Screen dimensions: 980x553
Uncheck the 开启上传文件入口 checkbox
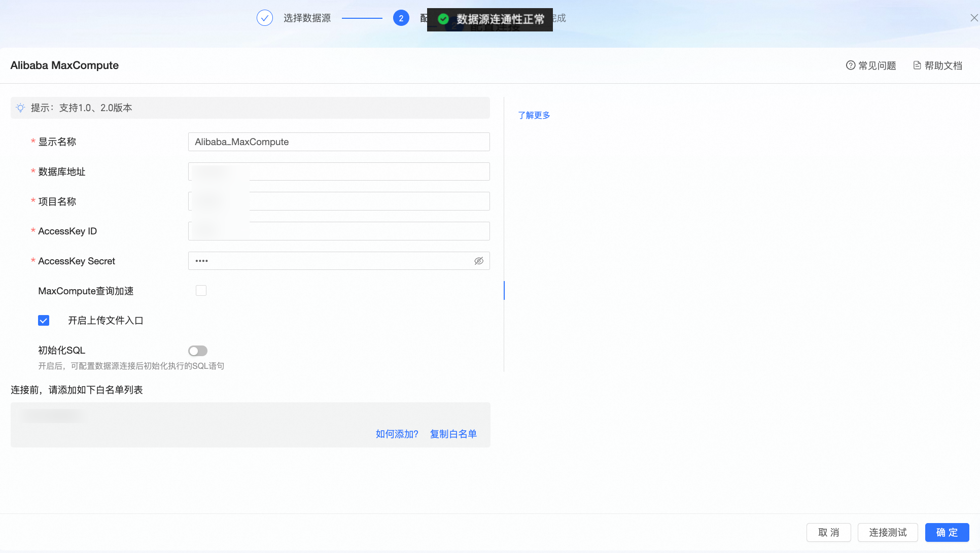coord(44,321)
